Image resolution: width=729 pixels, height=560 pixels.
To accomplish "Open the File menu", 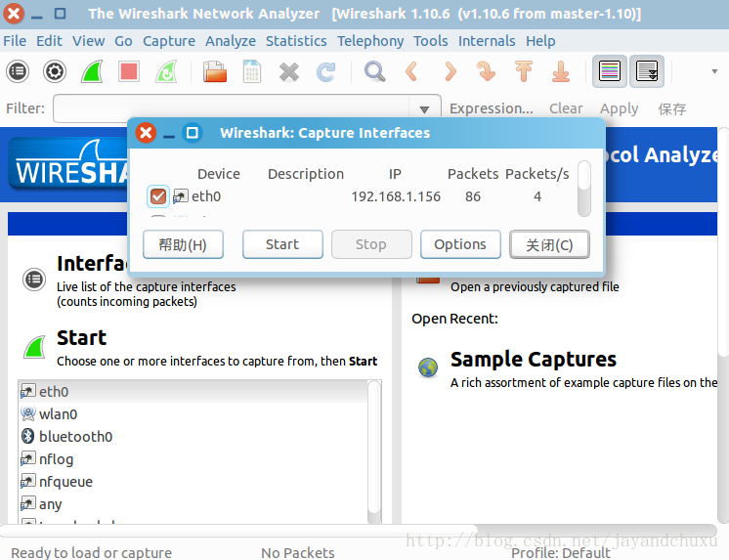I will (15, 41).
